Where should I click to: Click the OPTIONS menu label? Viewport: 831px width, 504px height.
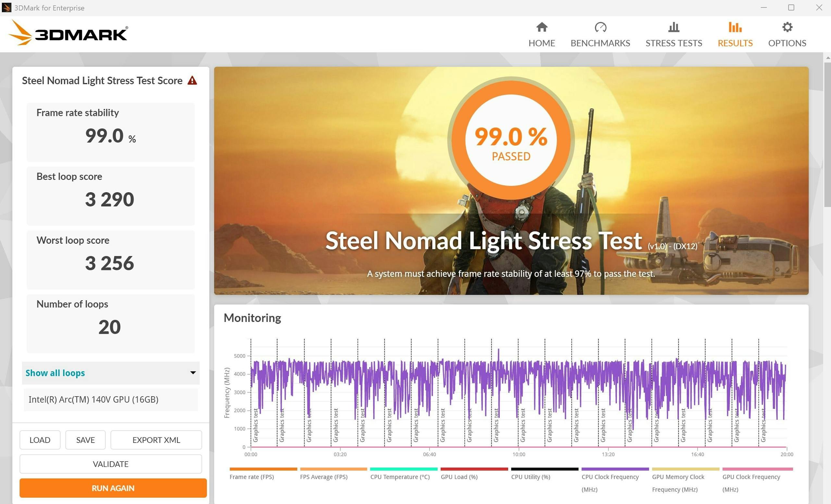click(x=787, y=43)
